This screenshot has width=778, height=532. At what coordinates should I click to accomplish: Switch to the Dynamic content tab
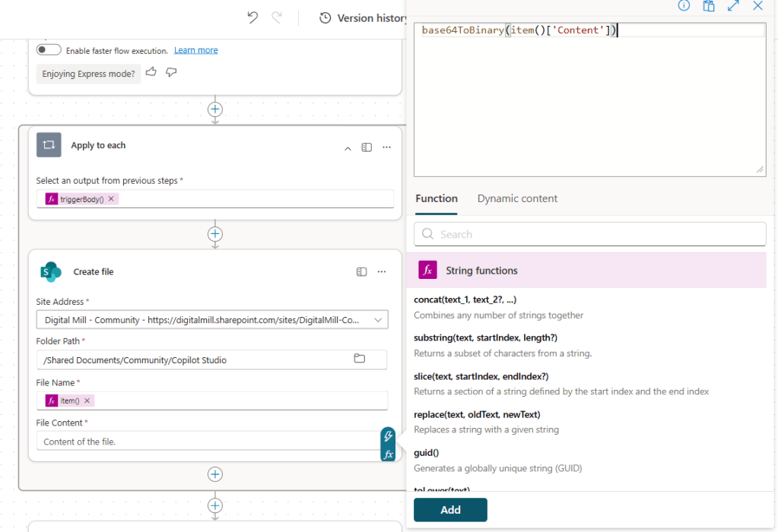pyautogui.click(x=517, y=198)
